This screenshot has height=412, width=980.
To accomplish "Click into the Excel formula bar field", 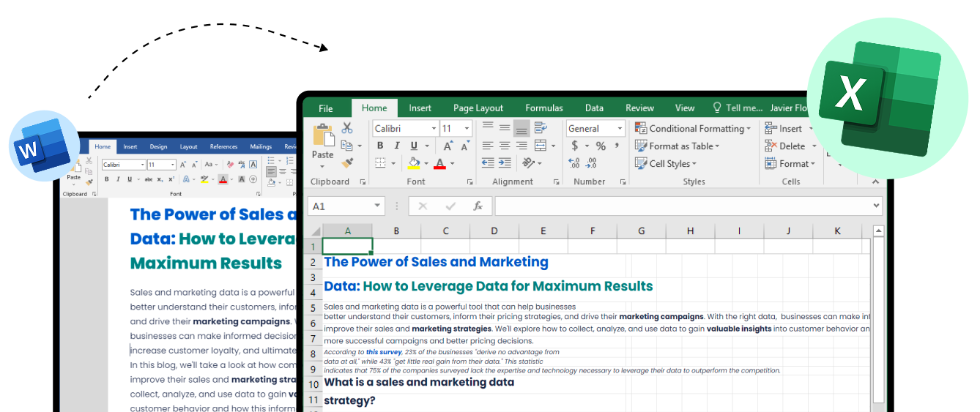I will point(683,206).
